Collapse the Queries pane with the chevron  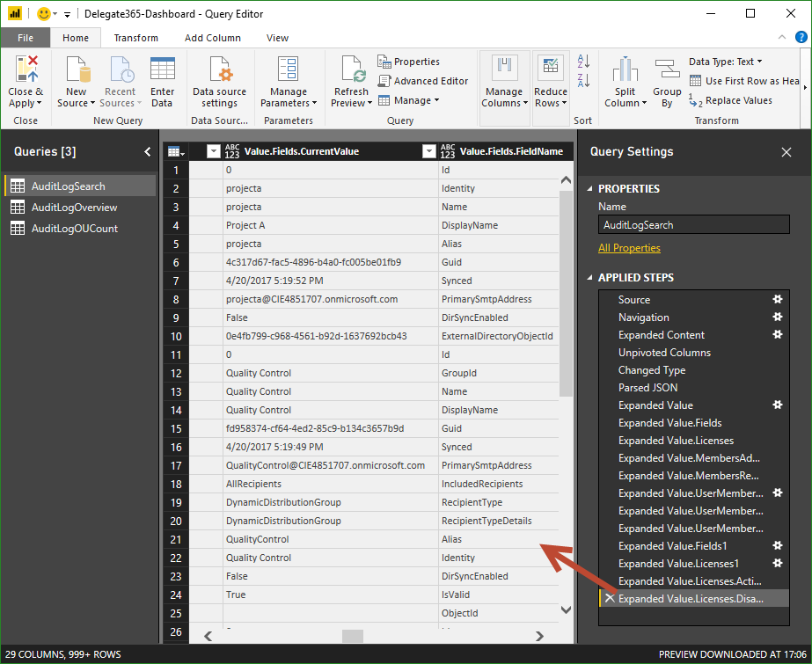[147, 151]
